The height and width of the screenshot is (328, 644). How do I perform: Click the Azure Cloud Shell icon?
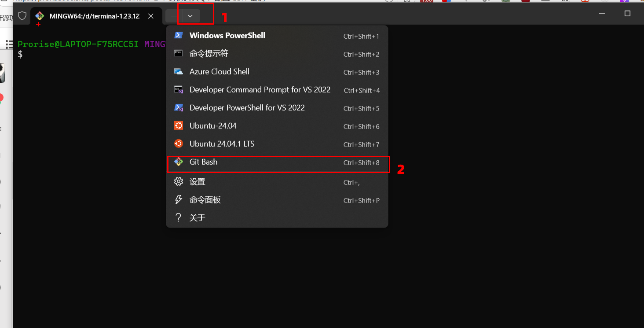(x=179, y=72)
